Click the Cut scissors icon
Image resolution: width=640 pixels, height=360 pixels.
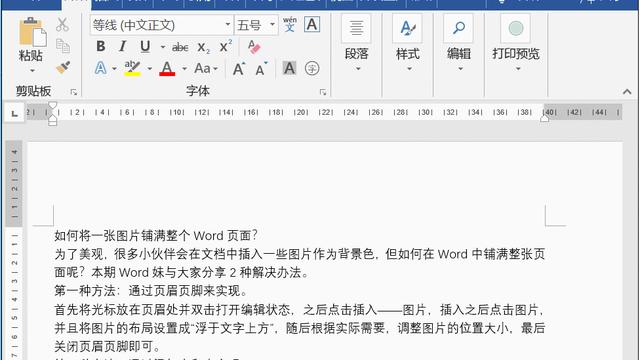62,25
